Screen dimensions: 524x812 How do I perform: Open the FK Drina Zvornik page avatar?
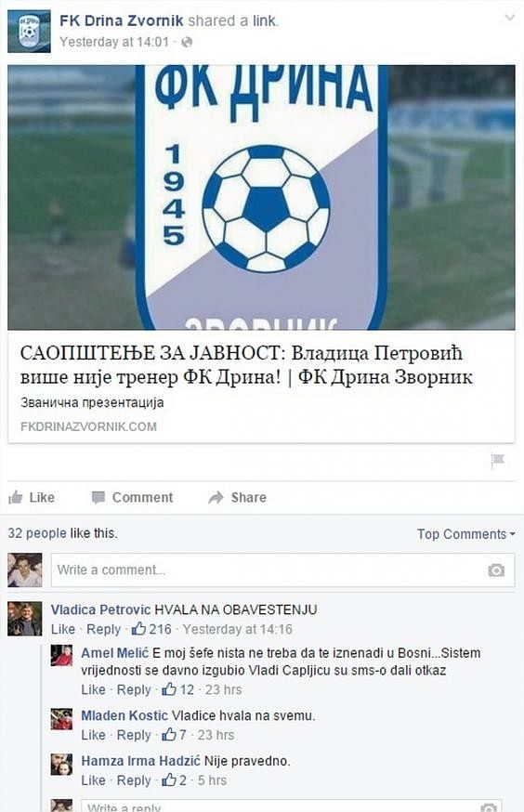[x=29, y=31]
